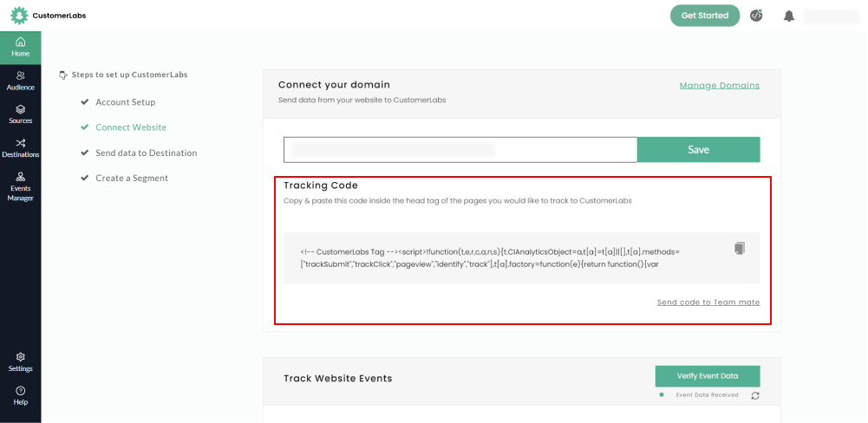Screen dimensions: 868x423
Task: Open the Help section
Action: coord(20,395)
